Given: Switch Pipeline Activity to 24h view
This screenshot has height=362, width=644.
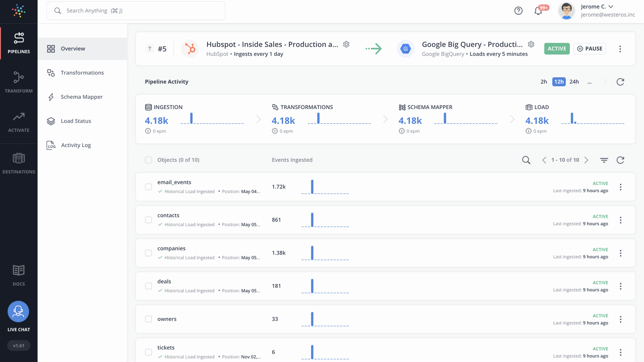Looking at the screenshot, I should coord(574,82).
